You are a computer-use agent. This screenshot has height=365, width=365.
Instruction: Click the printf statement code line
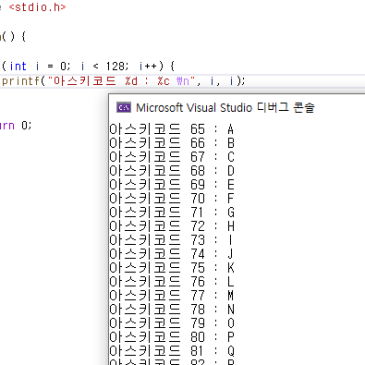tap(123, 81)
